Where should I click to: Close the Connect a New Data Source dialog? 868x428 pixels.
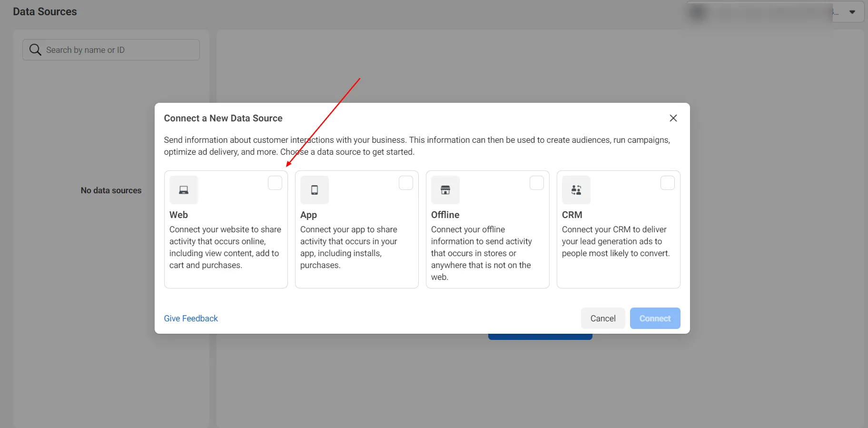coord(673,118)
